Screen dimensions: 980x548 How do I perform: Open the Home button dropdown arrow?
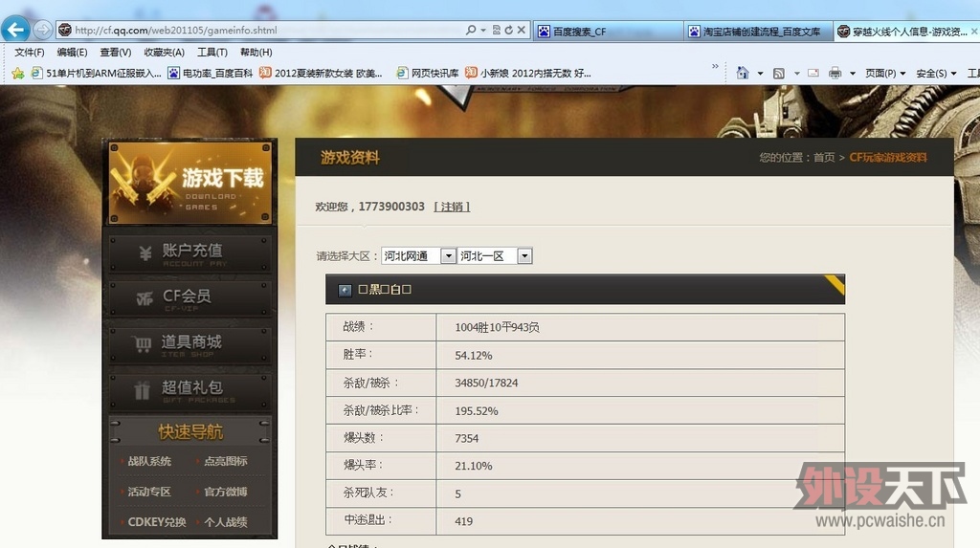pos(760,74)
